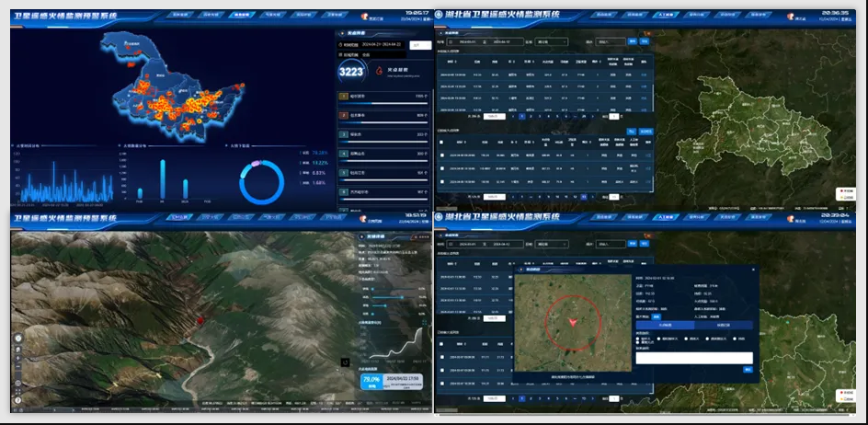The image size is (868, 425).
Task: Click blue query button in top-right filter bar
Action: tap(633, 41)
